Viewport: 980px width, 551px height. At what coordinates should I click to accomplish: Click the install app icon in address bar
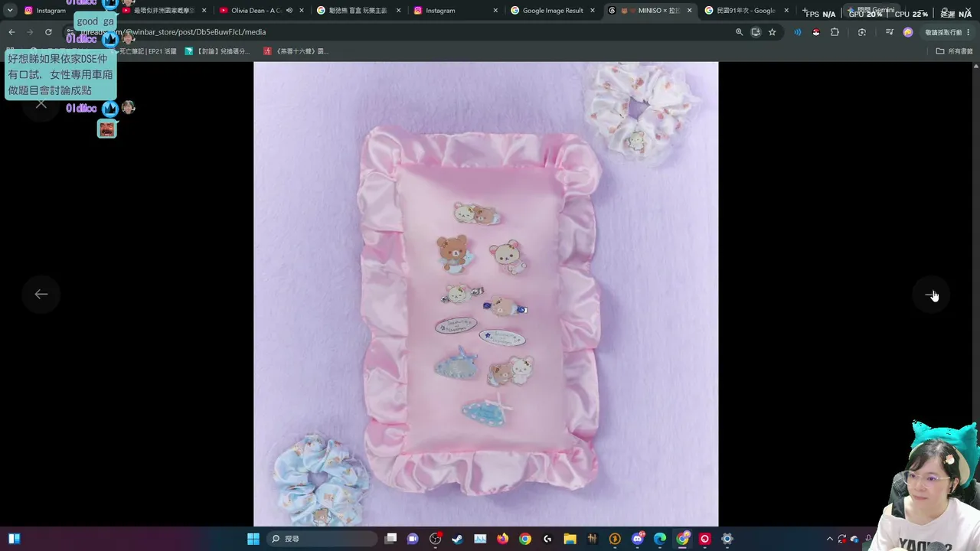click(756, 32)
